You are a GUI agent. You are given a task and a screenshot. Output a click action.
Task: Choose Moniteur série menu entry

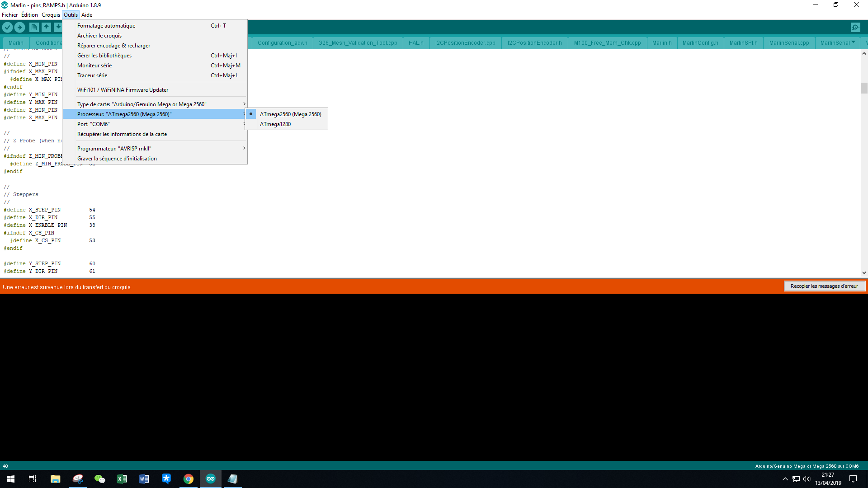pyautogui.click(x=94, y=66)
